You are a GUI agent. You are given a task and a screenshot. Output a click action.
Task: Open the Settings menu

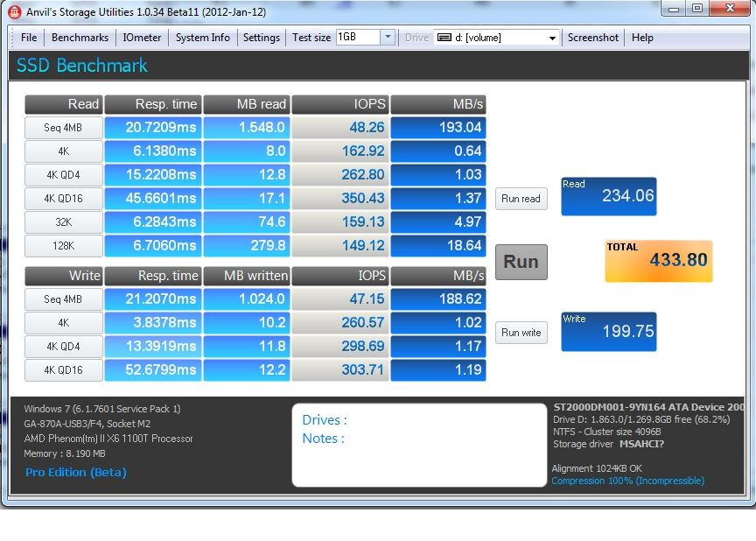coord(262,38)
